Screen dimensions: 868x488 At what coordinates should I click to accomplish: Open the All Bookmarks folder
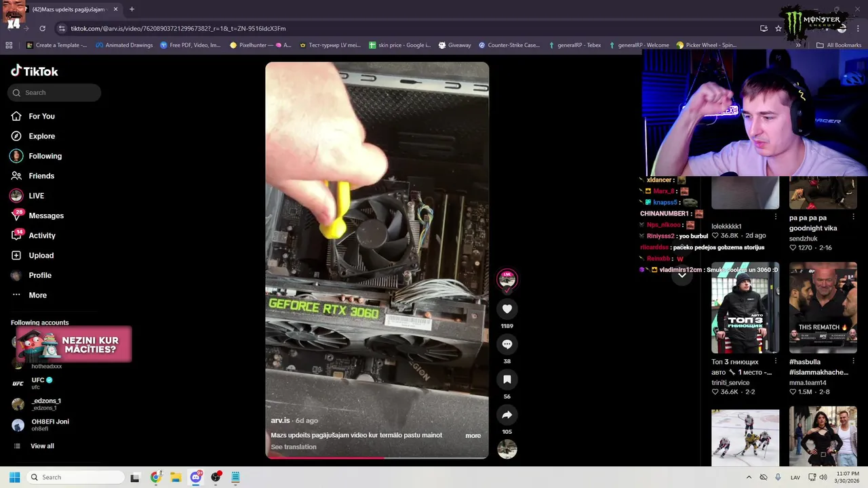click(838, 45)
